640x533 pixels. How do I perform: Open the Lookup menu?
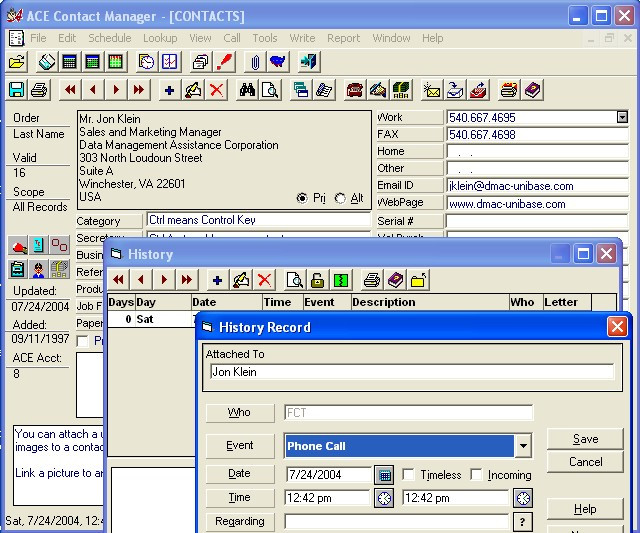pyautogui.click(x=160, y=38)
